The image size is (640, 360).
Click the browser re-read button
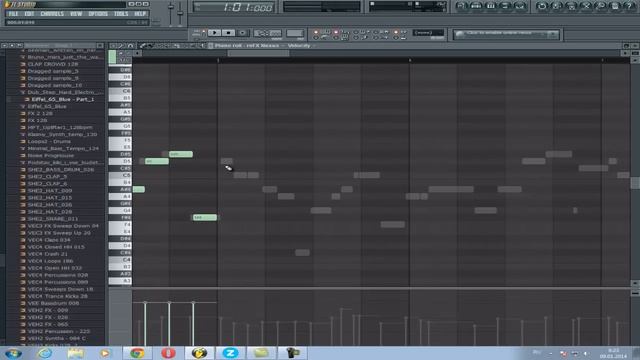click(12, 46)
